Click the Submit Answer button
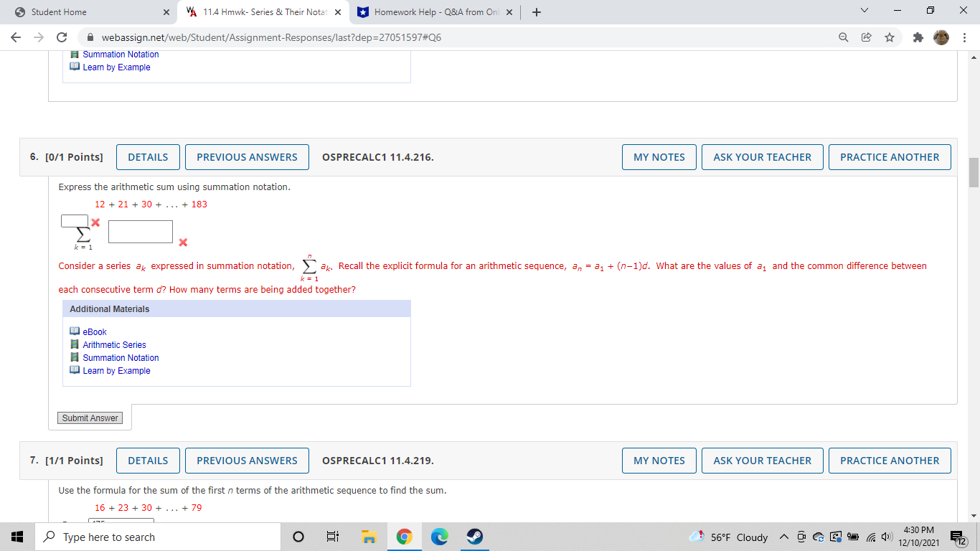The width and height of the screenshot is (980, 551). (90, 417)
